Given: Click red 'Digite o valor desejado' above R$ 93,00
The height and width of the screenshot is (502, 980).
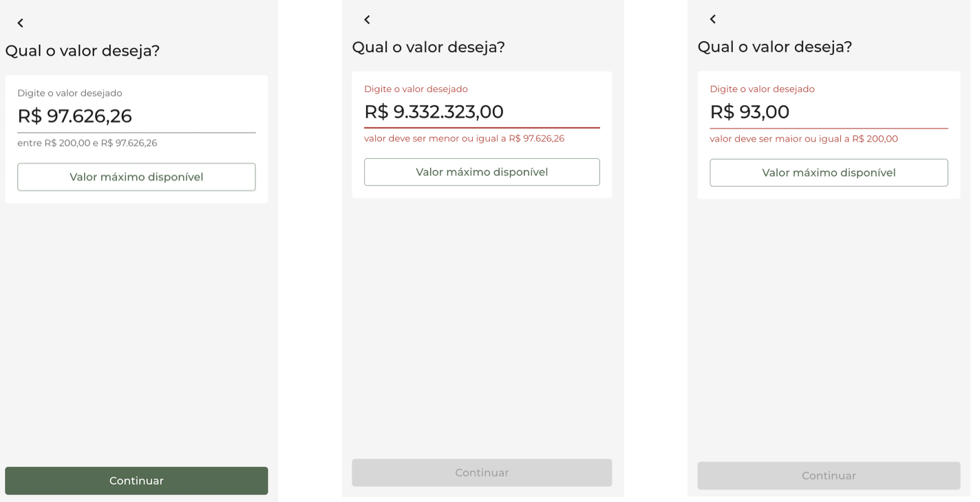Looking at the screenshot, I should point(762,89).
